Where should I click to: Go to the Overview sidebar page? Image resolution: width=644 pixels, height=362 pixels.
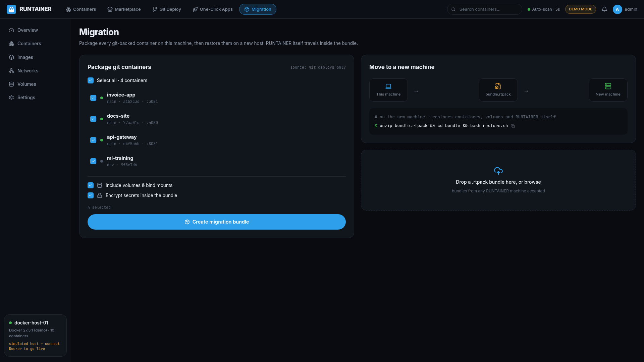[x=35, y=30]
